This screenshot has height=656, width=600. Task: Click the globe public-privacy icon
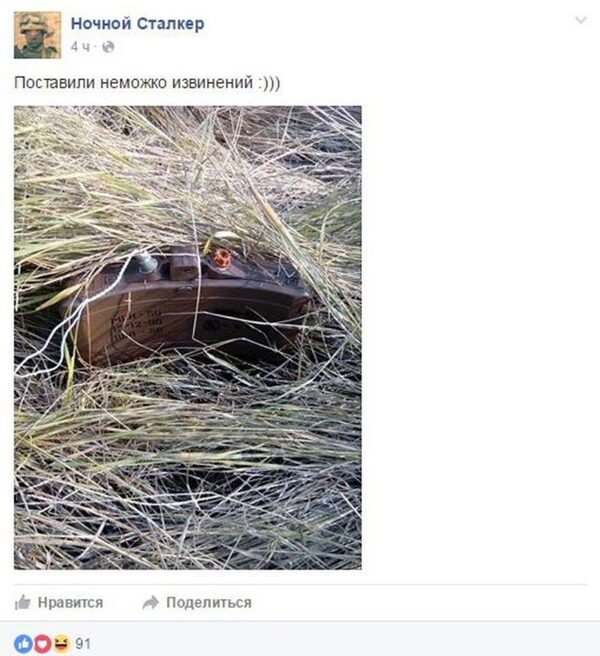click(108, 47)
